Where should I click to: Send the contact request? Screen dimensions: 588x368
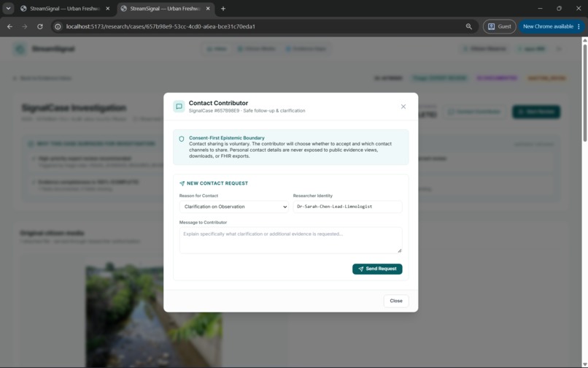coord(377,269)
